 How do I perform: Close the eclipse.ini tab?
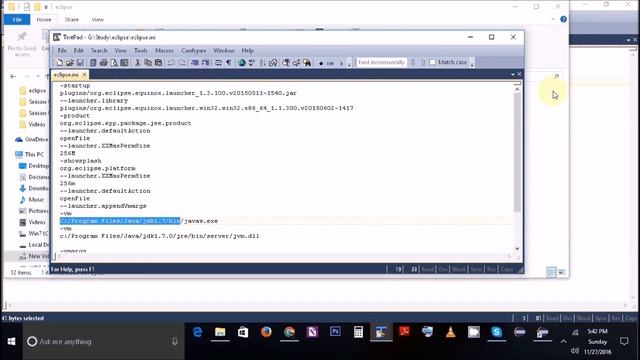click(x=84, y=75)
